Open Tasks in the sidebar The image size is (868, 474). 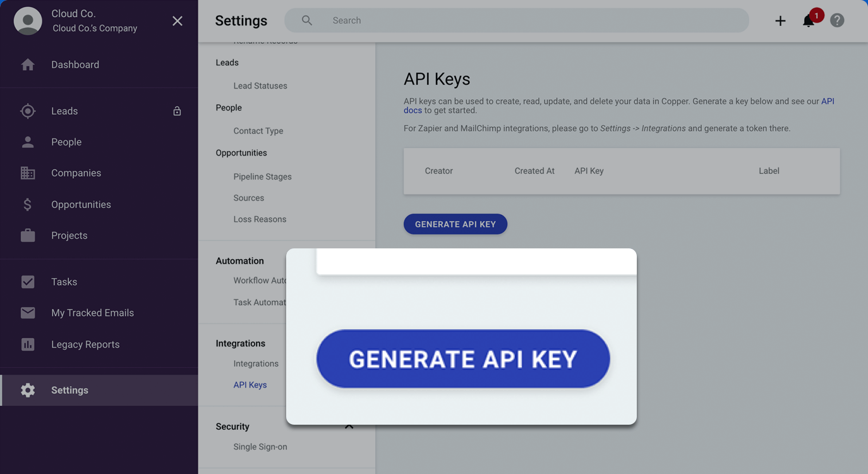pyautogui.click(x=64, y=282)
